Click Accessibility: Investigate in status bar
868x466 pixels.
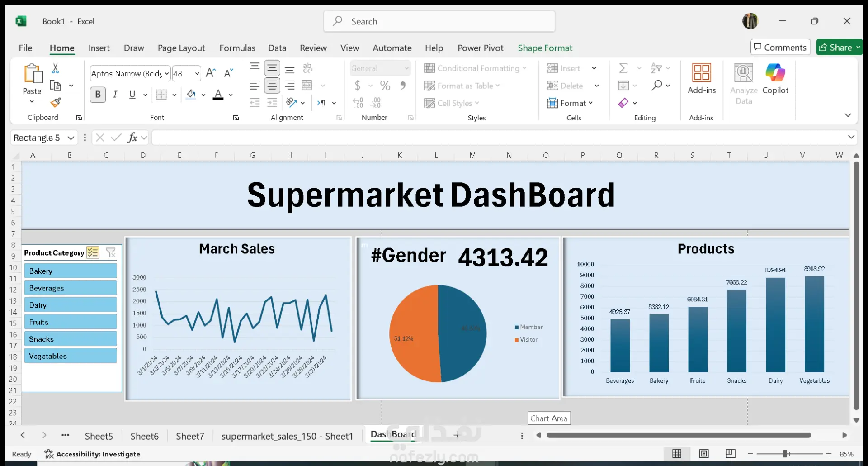coord(92,454)
